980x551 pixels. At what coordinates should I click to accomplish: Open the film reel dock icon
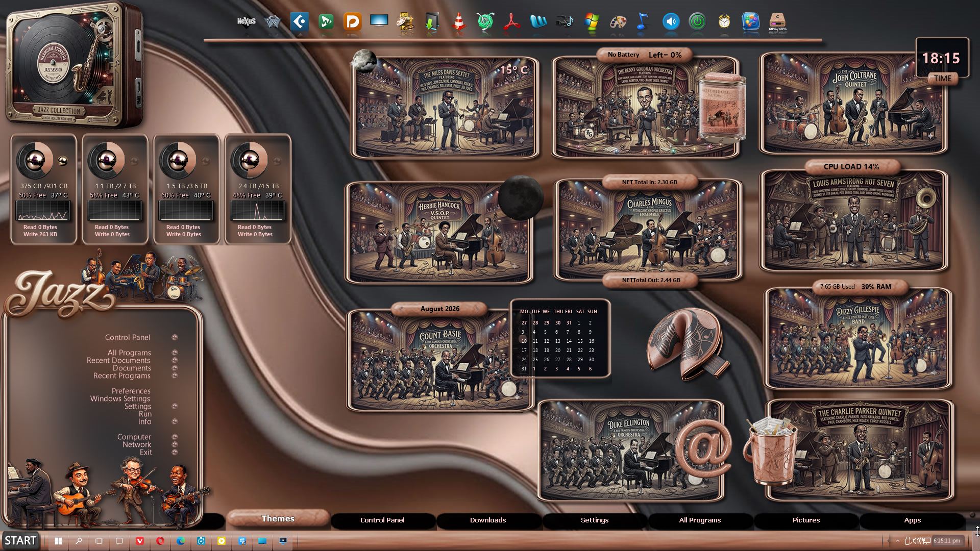click(406, 22)
